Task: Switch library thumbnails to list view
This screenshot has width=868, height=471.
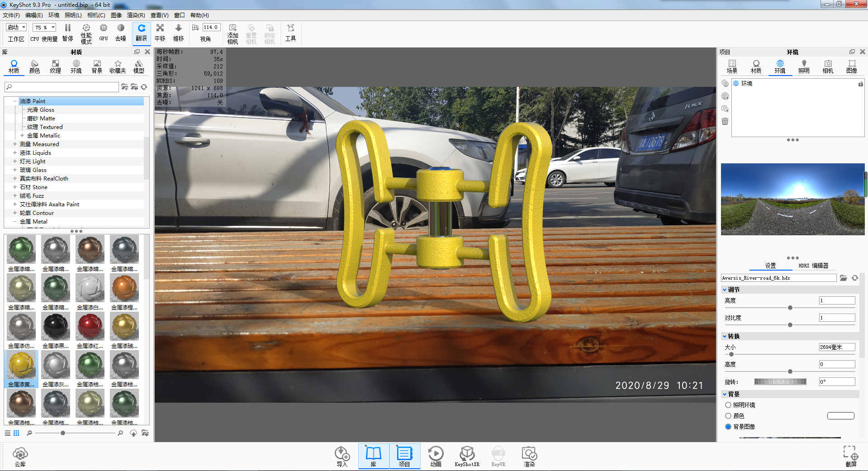Action: point(8,433)
